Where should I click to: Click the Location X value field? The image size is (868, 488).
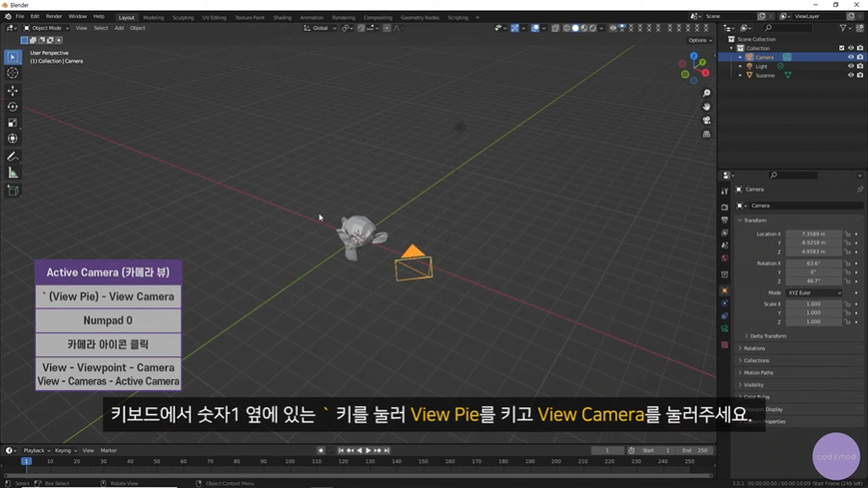point(813,234)
